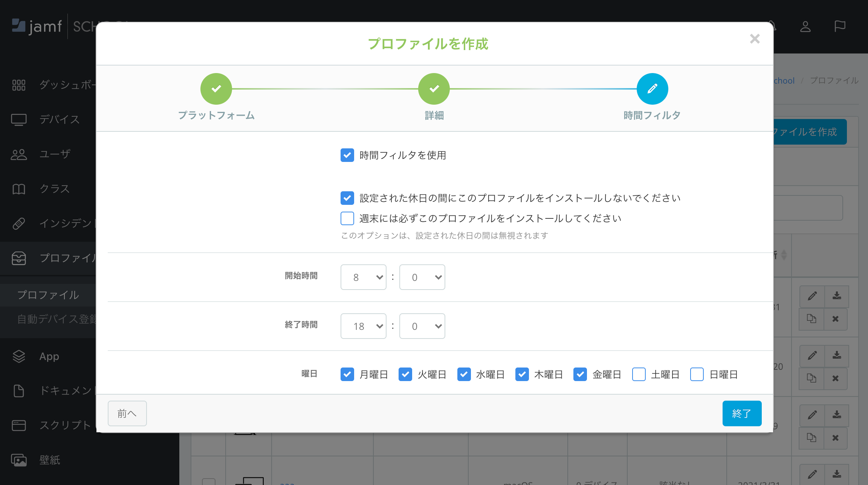The image size is (868, 485).
Task: Check 土曜日 checkbox
Action: [639, 374]
